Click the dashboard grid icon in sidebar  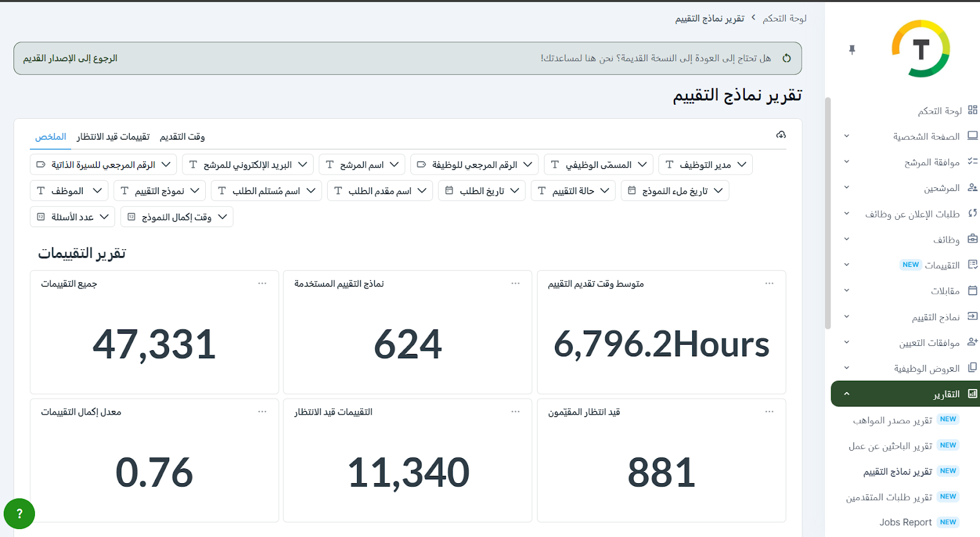(x=972, y=110)
